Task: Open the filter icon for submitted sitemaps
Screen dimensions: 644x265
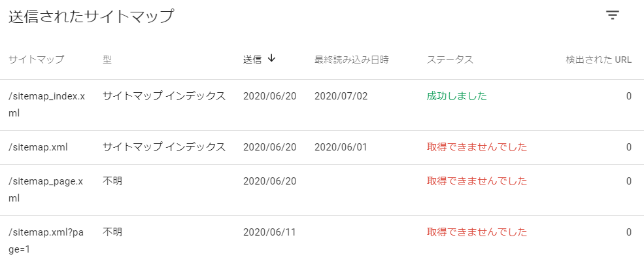Action: [x=612, y=16]
